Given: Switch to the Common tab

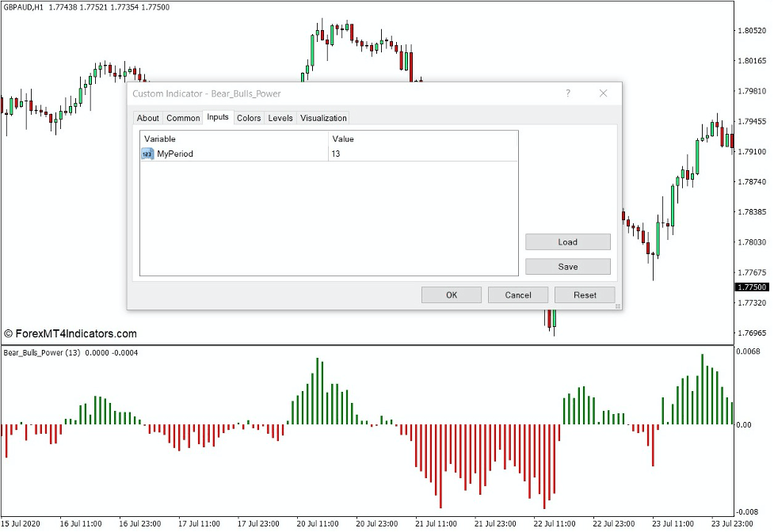Looking at the screenshot, I should click(x=182, y=117).
